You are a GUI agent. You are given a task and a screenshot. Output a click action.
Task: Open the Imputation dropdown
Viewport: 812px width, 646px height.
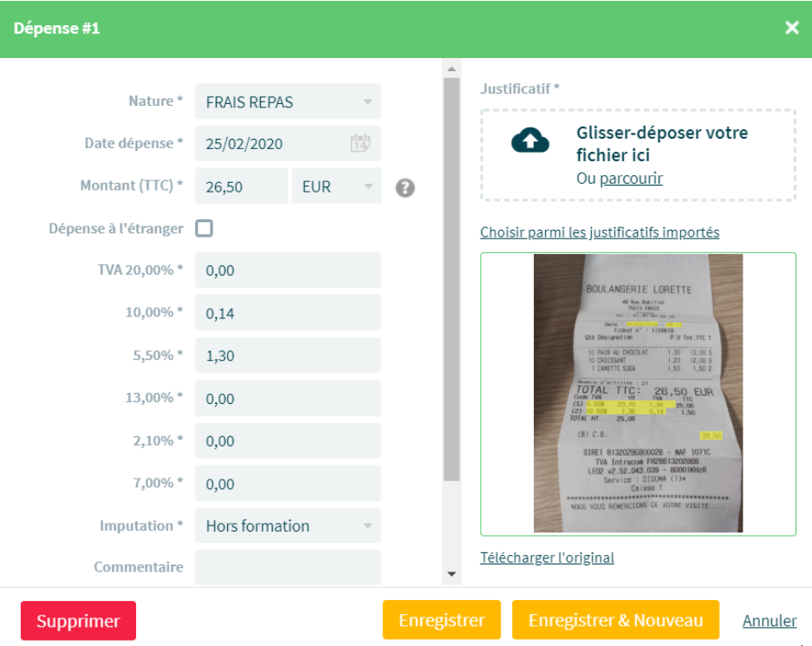(288, 526)
